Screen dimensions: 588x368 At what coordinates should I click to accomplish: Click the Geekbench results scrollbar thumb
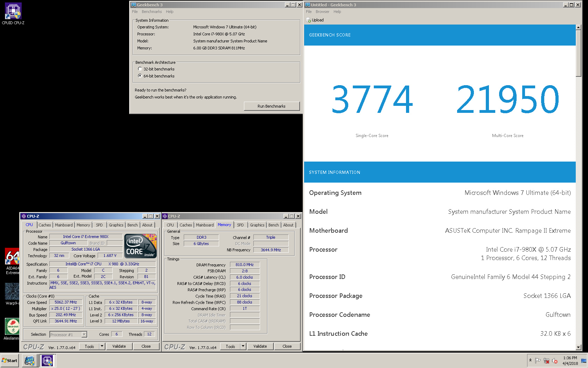(x=579, y=54)
